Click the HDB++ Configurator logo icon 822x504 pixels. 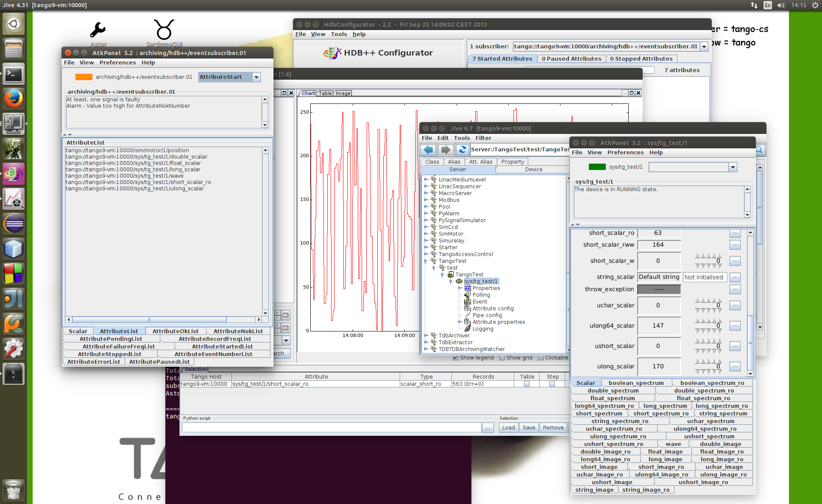[x=332, y=53]
